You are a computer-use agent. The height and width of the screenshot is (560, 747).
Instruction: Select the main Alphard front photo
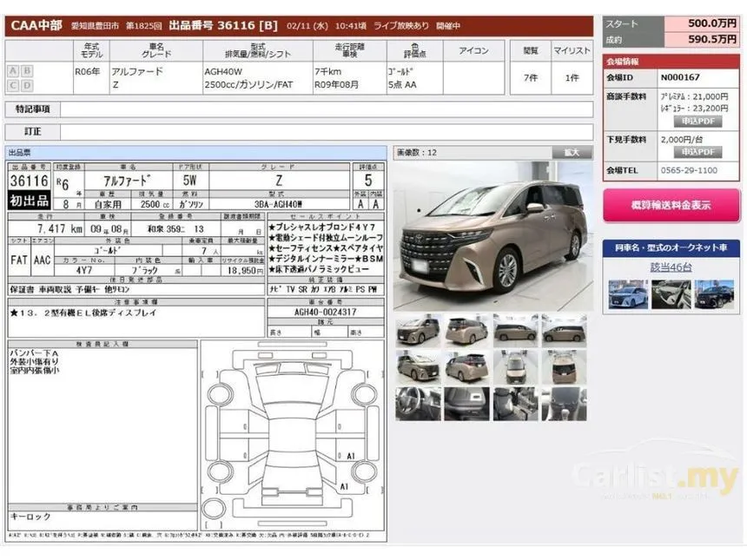click(493, 235)
